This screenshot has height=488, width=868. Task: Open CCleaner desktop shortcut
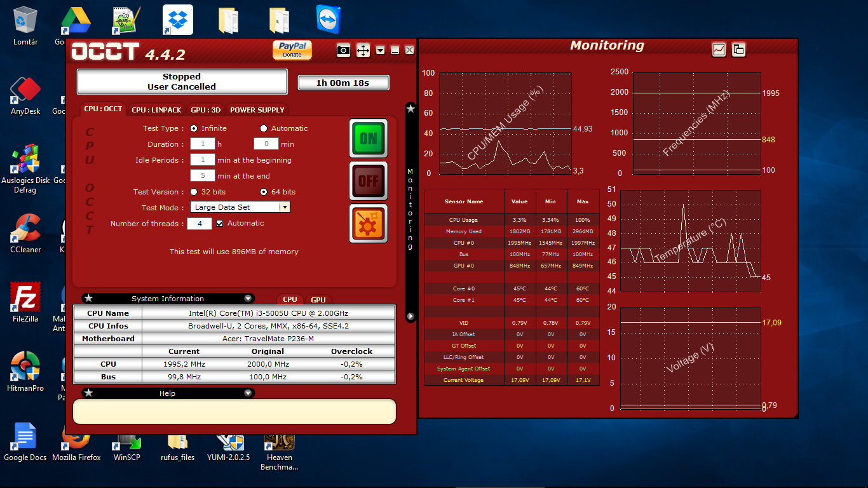(25, 233)
